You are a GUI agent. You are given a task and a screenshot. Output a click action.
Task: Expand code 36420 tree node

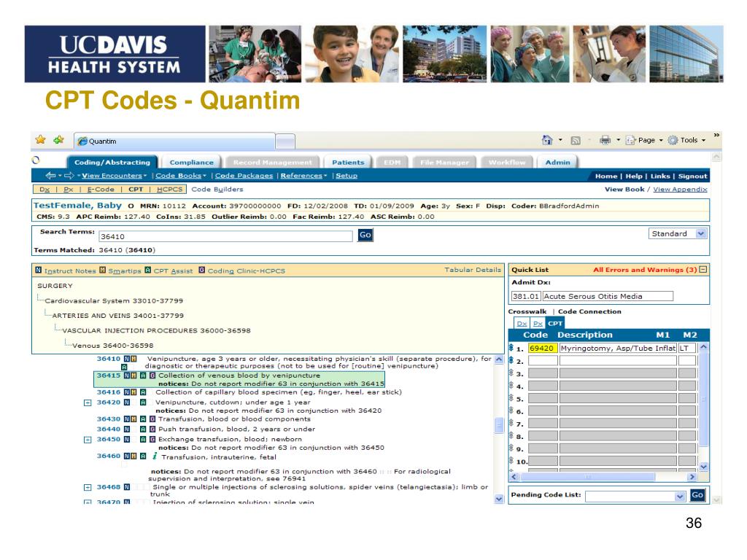[88, 402]
